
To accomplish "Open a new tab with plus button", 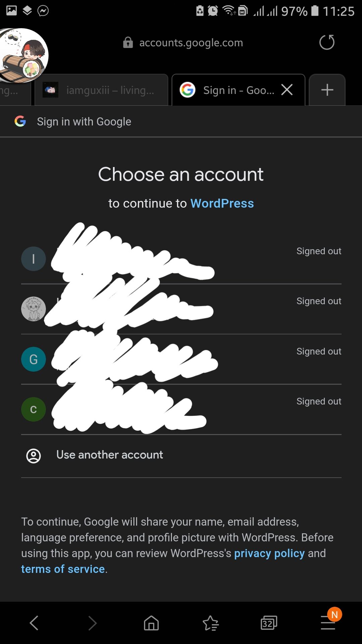I will point(327,90).
